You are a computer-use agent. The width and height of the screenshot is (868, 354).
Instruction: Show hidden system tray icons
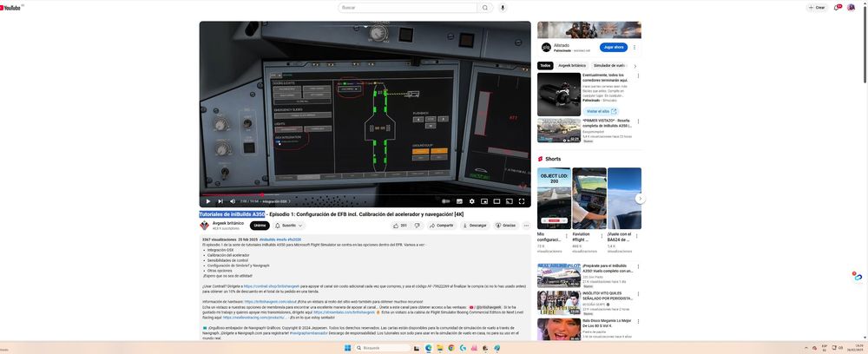[x=806, y=348]
